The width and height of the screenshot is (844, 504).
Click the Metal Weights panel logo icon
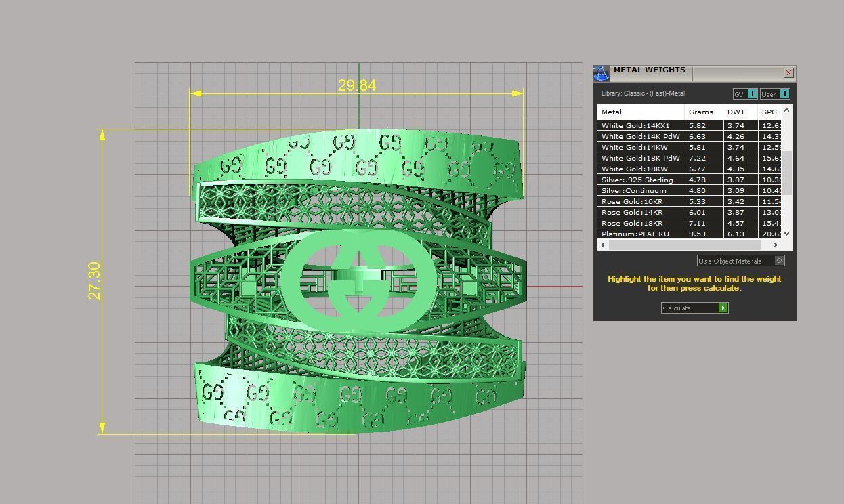pos(602,73)
